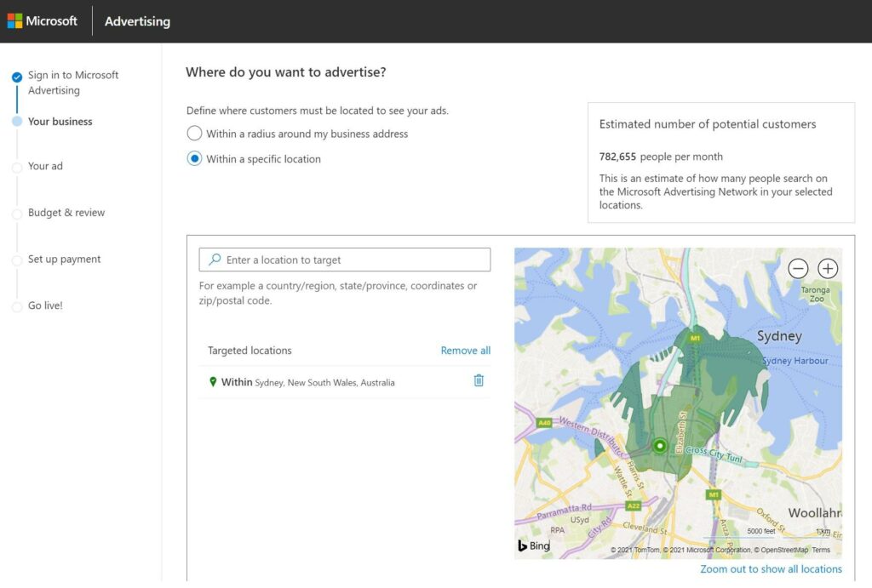Delete the Sydney targeted location via trash icon

tap(479, 382)
